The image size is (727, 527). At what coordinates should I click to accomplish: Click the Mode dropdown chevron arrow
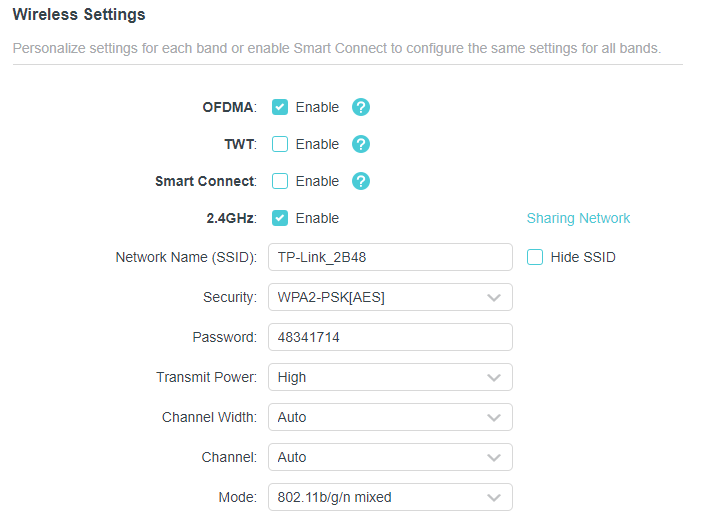click(493, 497)
